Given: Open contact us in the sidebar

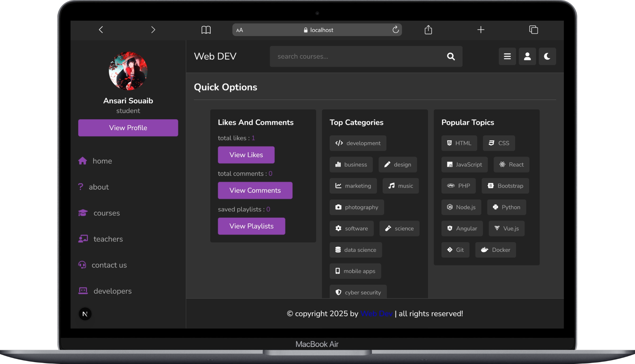Looking at the screenshot, I should tap(103, 265).
